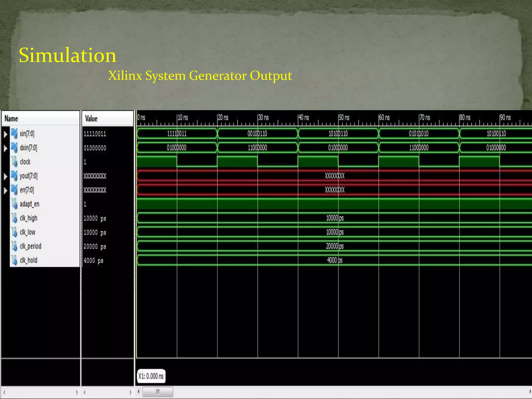The width and height of the screenshot is (532, 399).
Task: Click the 50 ns timeline marker
Action: 344,118
